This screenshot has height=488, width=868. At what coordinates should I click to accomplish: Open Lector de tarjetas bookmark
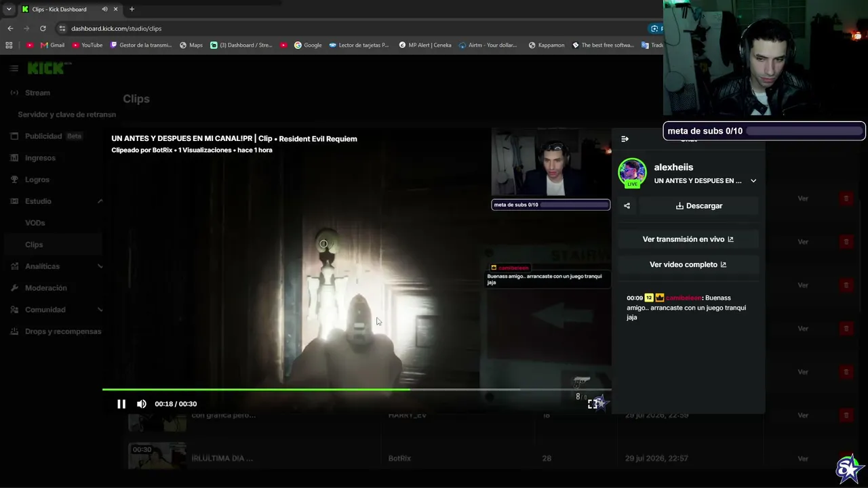pos(359,45)
